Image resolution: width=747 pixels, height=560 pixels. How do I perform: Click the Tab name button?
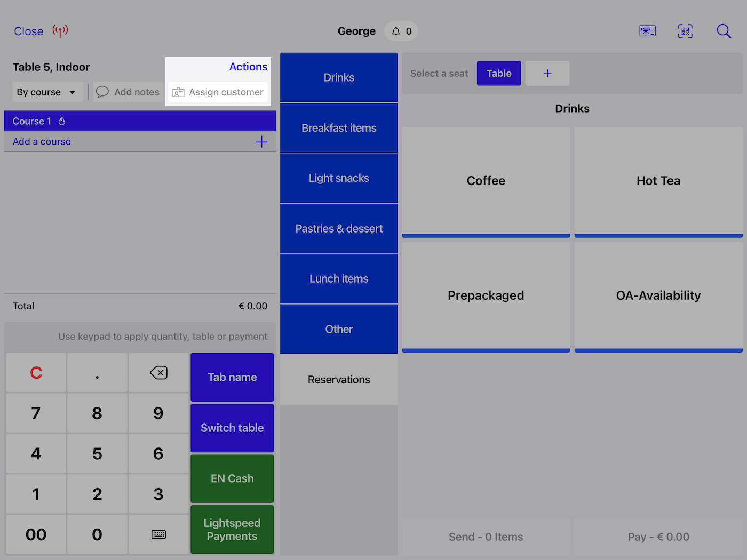(x=232, y=377)
